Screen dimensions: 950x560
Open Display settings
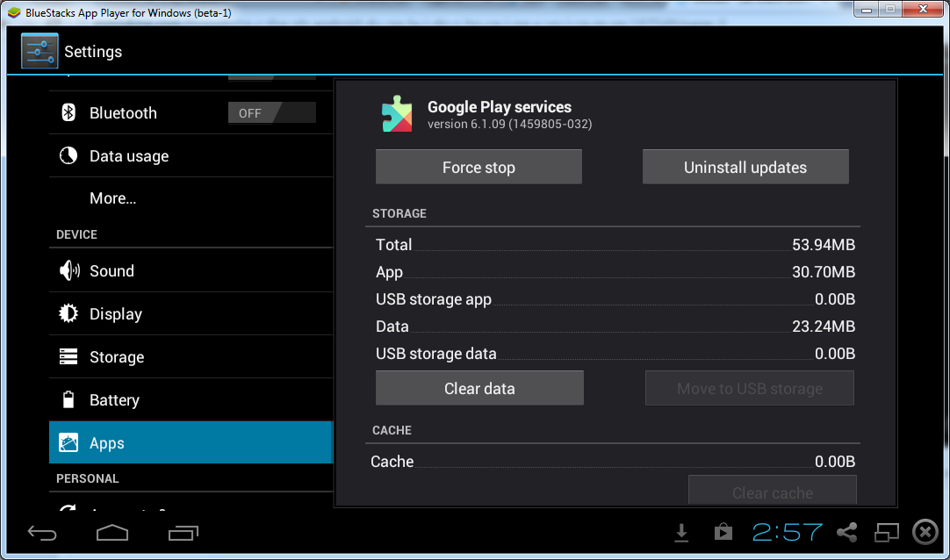click(x=191, y=313)
